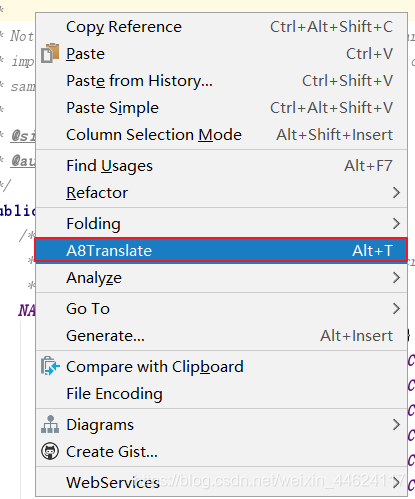Expand the Refactor submenu arrow

point(396,193)
